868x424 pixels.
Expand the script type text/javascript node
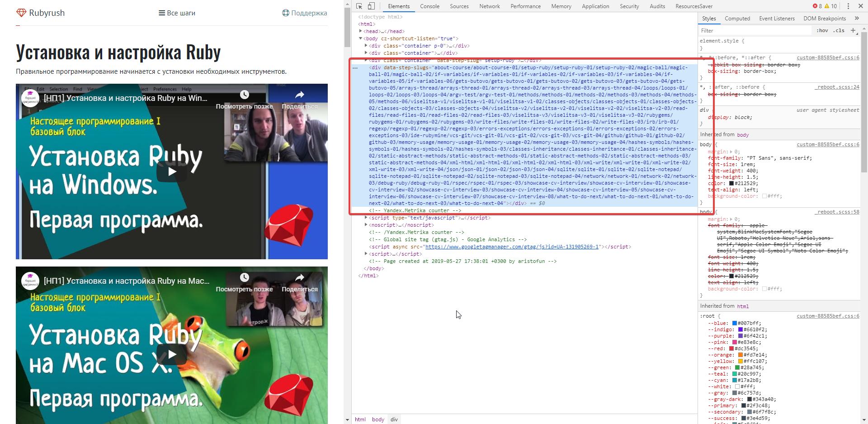366,218
